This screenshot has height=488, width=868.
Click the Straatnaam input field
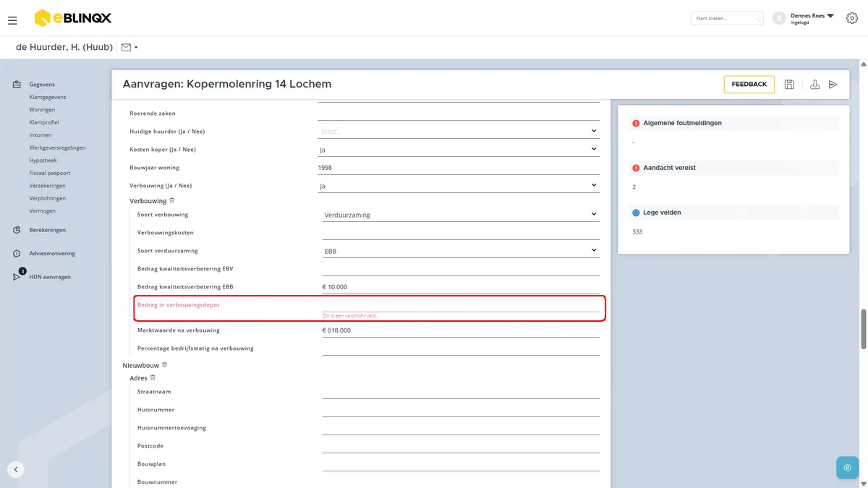point(461,391)
